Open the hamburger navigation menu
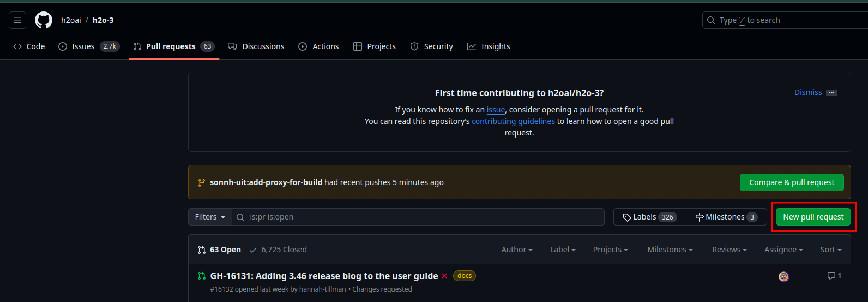This screenshot has height=302, width=868. pos(17,20)
